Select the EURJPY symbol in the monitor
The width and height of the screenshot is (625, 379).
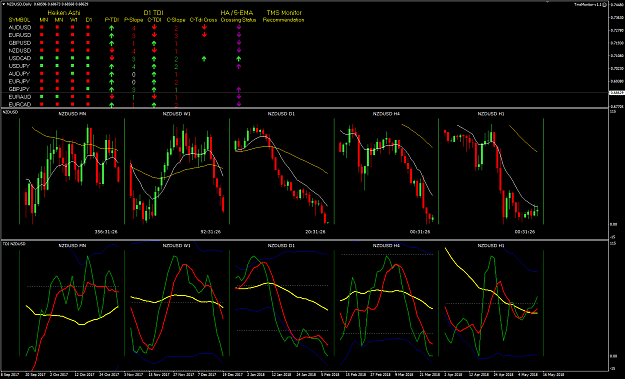coord(19,81)
